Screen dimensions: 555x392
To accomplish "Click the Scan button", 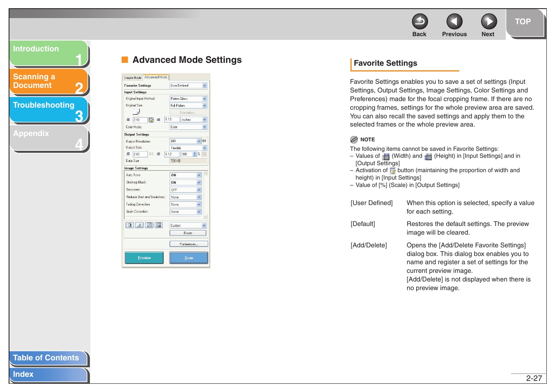I will pos(189,258).
